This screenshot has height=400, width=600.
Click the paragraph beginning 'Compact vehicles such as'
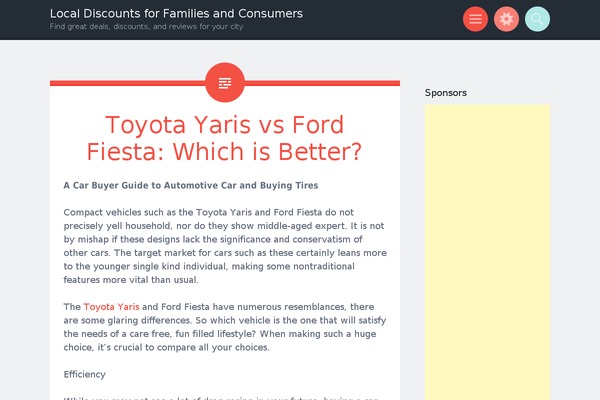pos(225,246)
